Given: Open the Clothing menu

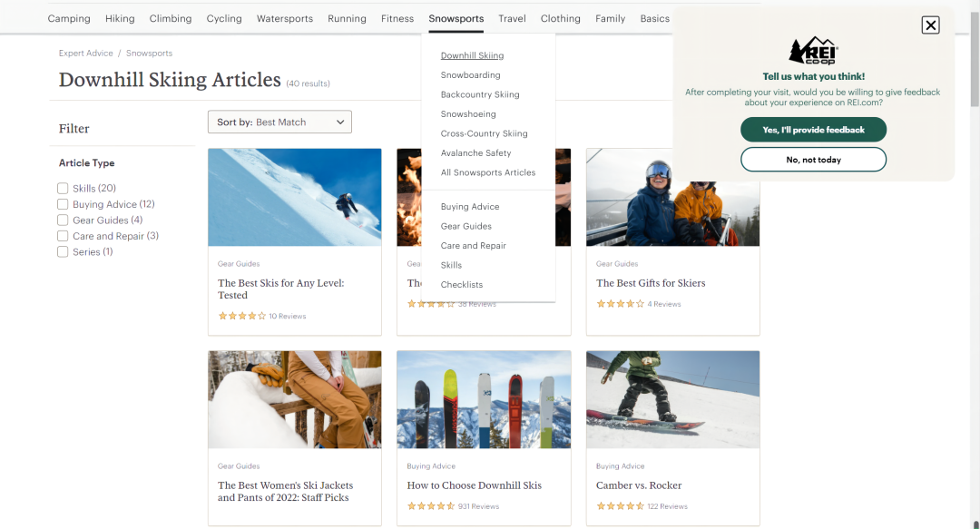Looking at the screenshot, I should (x=561, y=19).
